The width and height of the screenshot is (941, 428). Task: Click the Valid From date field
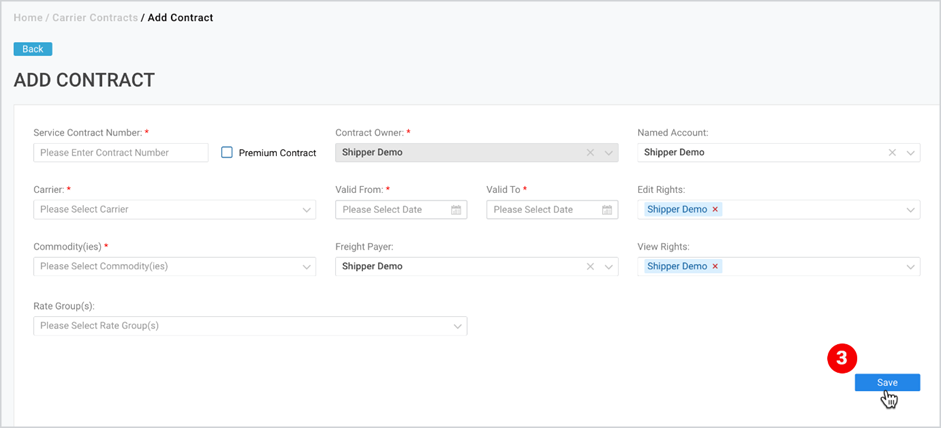[x=401, y=209]
